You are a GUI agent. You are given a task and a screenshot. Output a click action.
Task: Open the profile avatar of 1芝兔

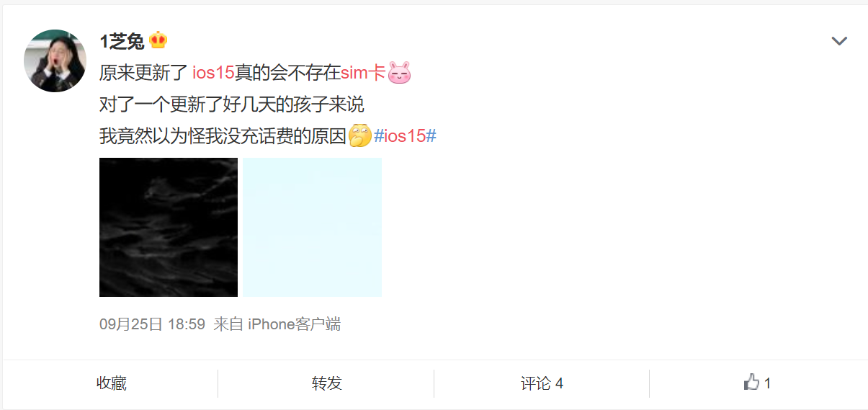point(55,61)
